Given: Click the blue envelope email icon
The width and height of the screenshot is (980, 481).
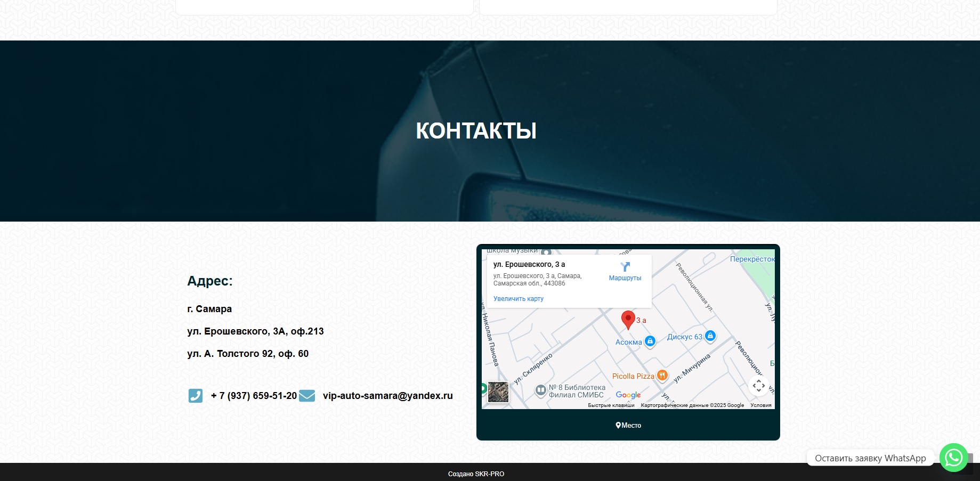Looking at the screenshot, I should point(307,396).
